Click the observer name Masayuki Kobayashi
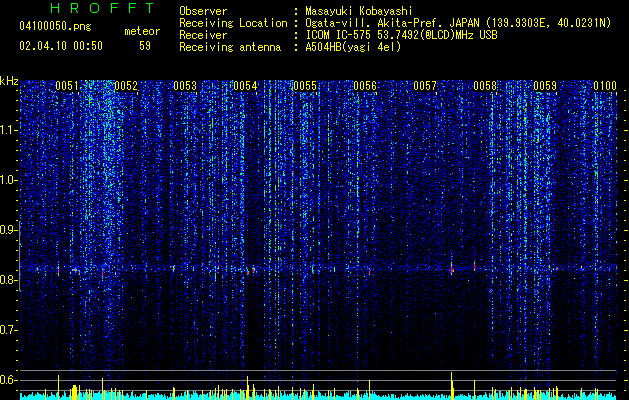Screen dimensions: 629x400 coord(359,11)
